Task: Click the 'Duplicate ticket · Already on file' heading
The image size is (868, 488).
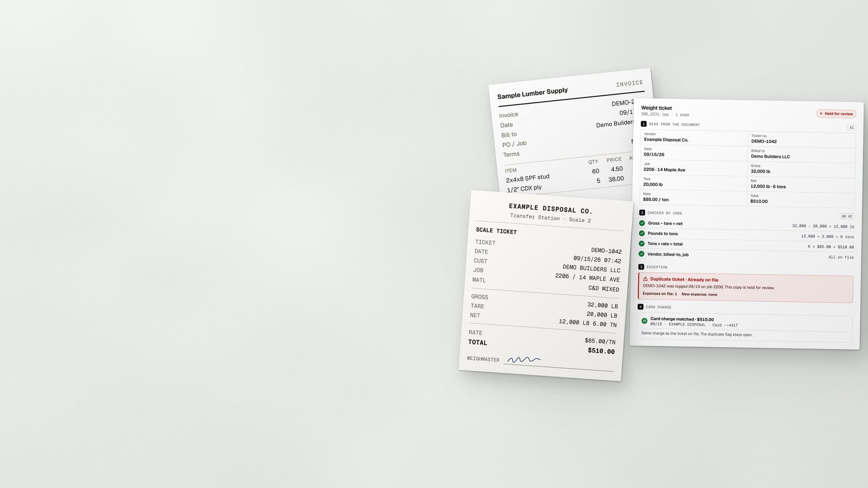Action: point(684,279)
